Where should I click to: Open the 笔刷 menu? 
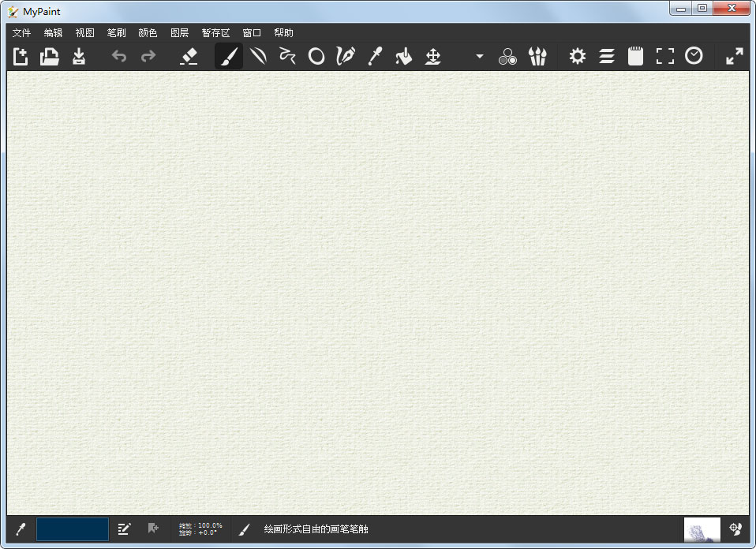tap(115, 32)
